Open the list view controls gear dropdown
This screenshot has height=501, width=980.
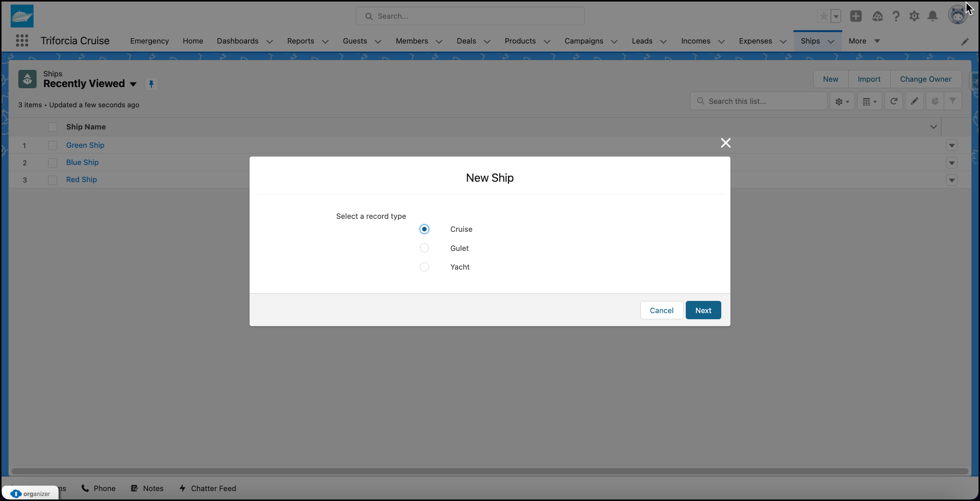[842, 101]
